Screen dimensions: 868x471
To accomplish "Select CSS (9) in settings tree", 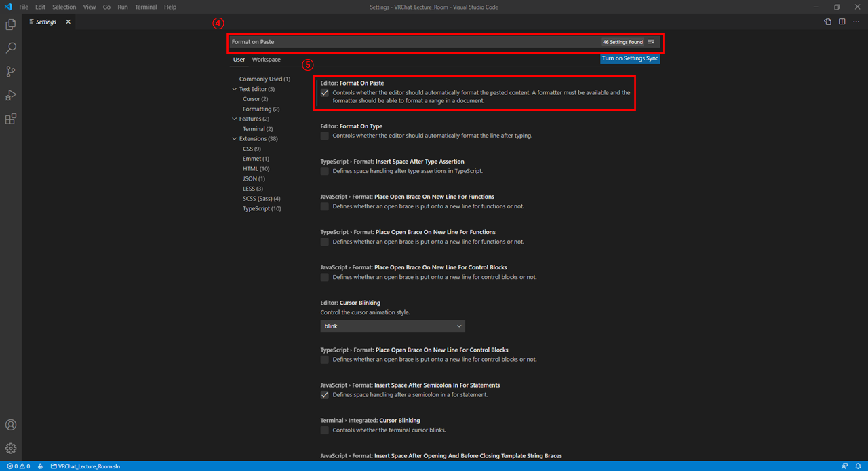I will (x=252, y=149).
